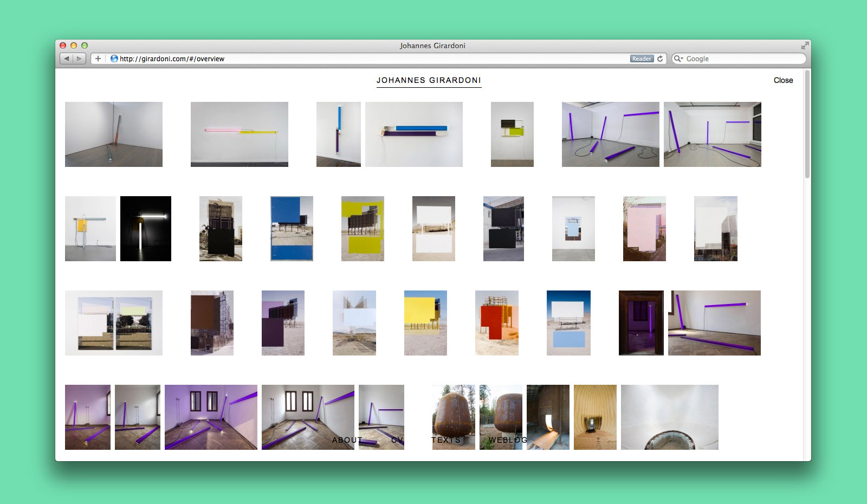Open the white circular interior thumbnail

tap(670, 417)
